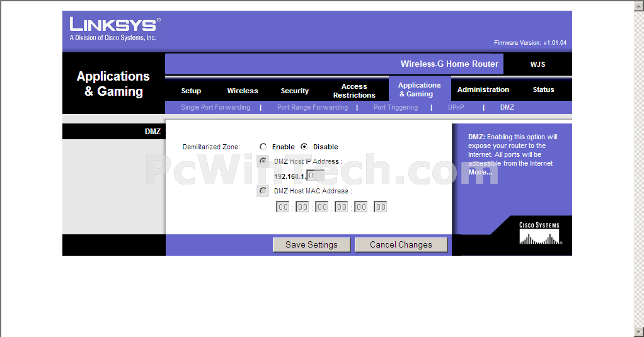
Task: Go to Single Port Forwarding subpage
Action: [x=216, y=107]
